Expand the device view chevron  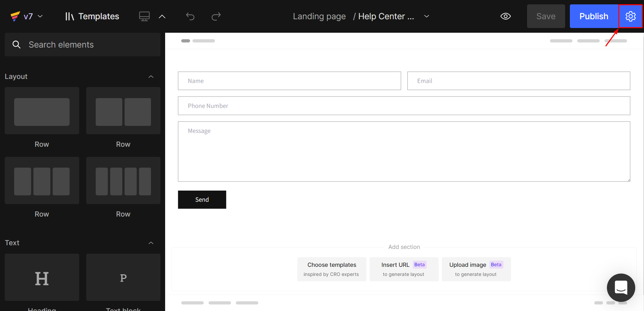tap(162, 16)
